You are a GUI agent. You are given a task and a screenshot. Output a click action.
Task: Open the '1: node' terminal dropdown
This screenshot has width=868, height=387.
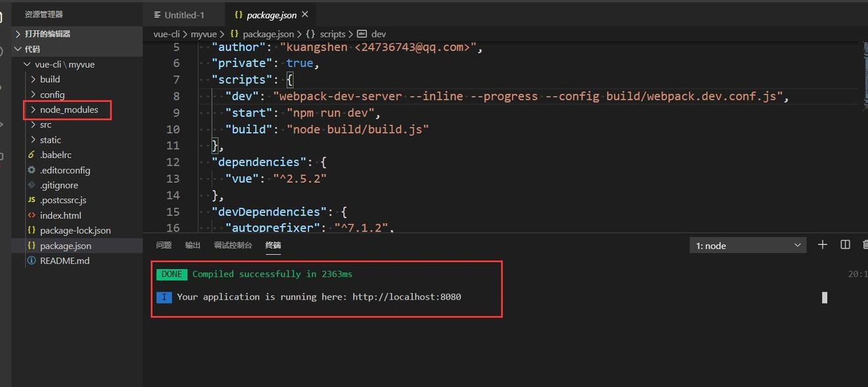(747, 244)
